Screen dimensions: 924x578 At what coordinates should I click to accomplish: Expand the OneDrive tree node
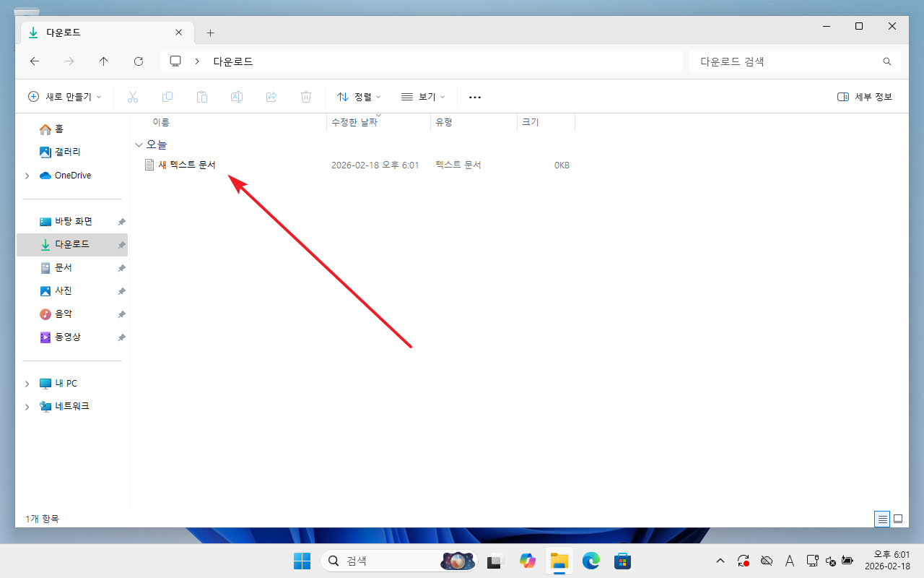27,176
